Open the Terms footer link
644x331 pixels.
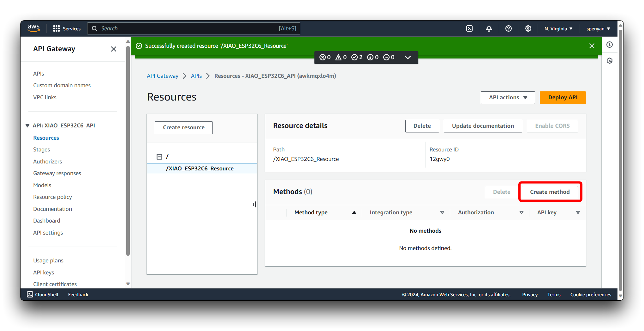[x=554, y=295]
